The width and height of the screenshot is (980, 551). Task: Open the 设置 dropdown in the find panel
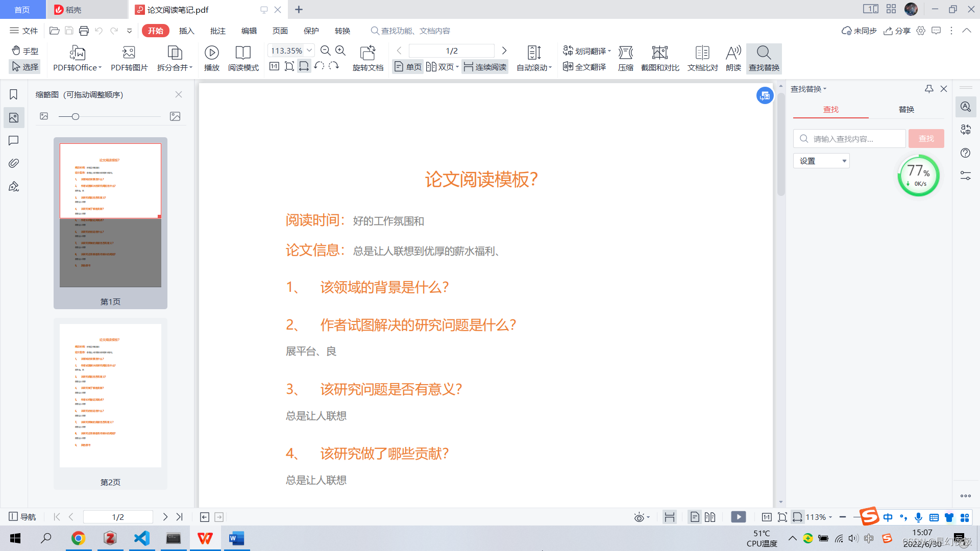[821, 161]
